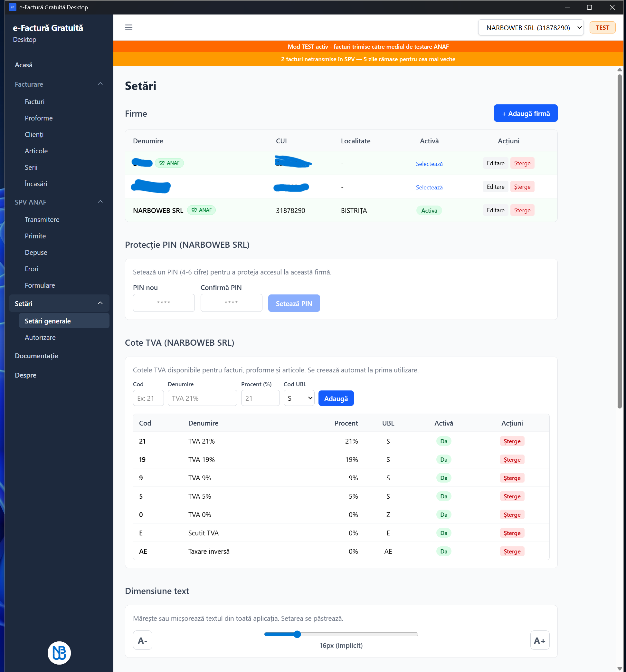Click the TEST mode badge
Image resolution: width=626 pixels, height=672 pixels.
coord(602,27)
